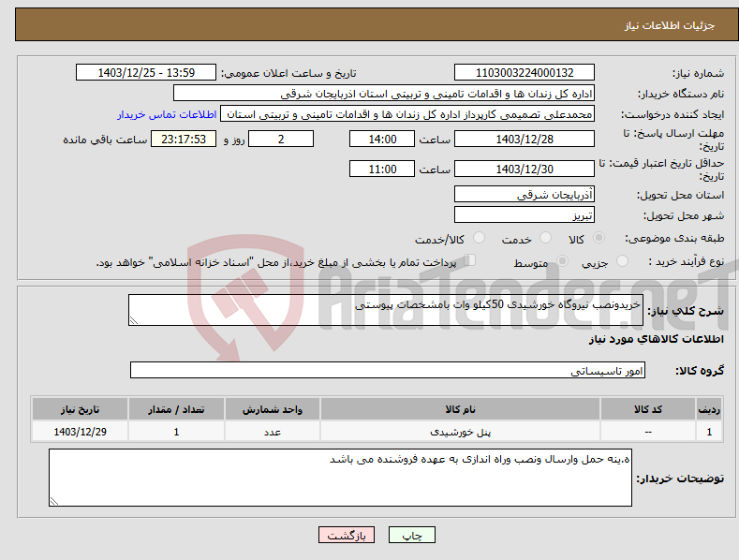Image resolution: width=739 pixels, height=560 pixels.
Task: Click the resize handle of توضیحات خریدار box
Action: pyautogui.click(x=54, y=501)
